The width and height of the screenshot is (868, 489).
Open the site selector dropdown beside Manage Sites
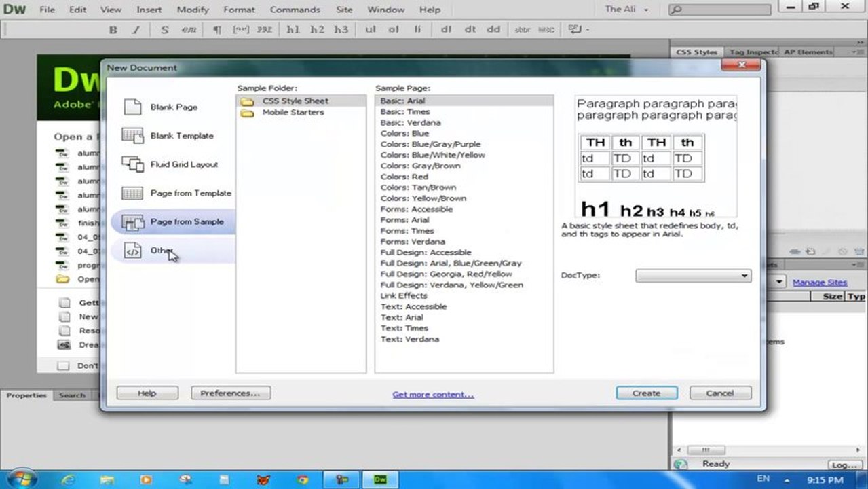779,282
